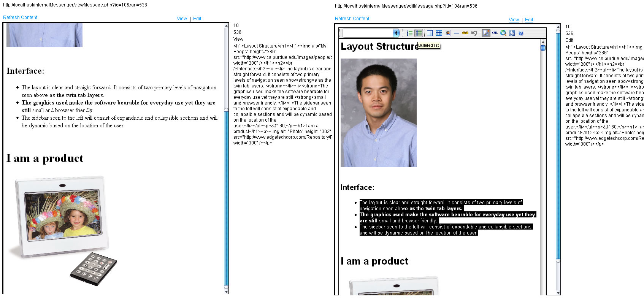Viewport: 644px width, 298px height.
Task: Click the up arrow of the viewMessage pane scrollbar
Action: coord(227,25)
